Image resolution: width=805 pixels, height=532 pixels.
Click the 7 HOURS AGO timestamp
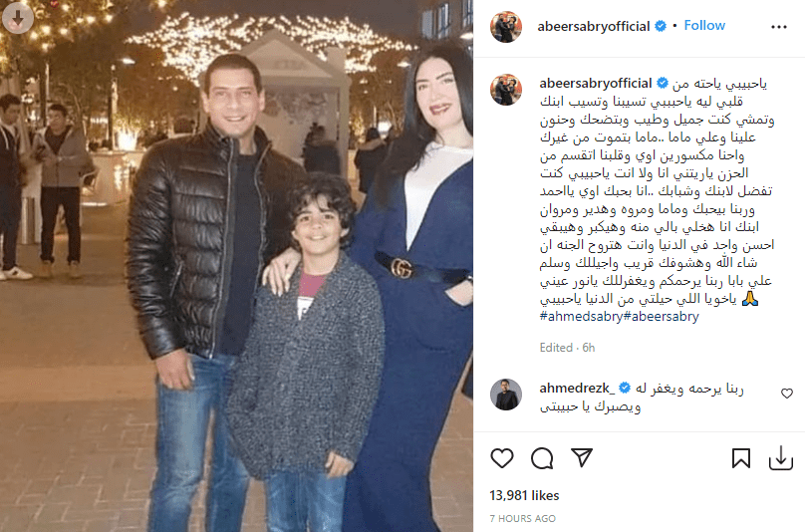(x=523, y=519)
